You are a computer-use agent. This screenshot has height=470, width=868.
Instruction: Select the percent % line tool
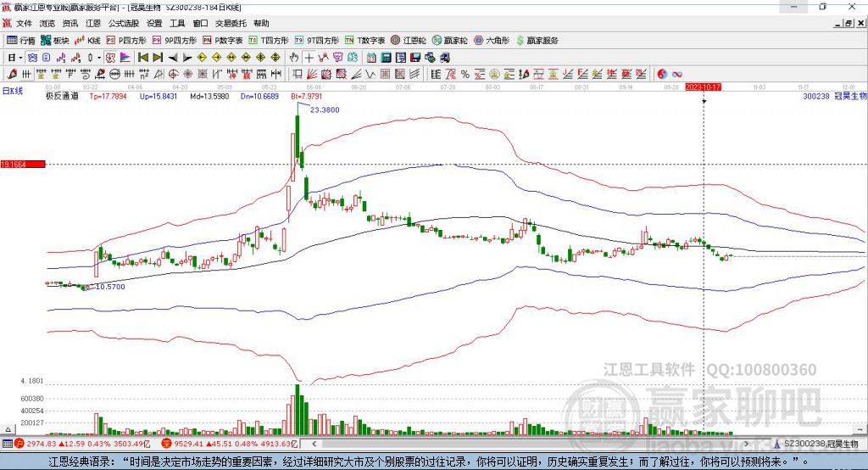click(x=465, y=74)
